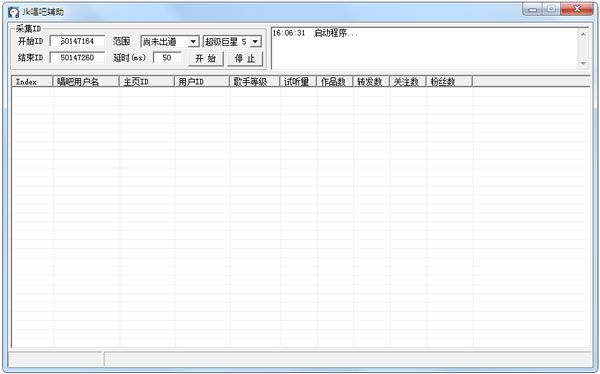Sort by the 转发数 column header
This screenshot has height=374, width=600.
pyautogui.click(x=372, y=82)
